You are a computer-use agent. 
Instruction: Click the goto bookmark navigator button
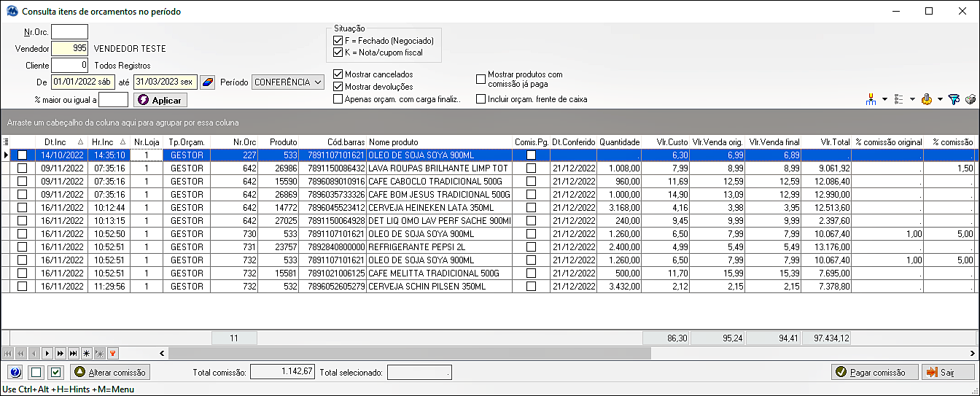tap(100, 353)
